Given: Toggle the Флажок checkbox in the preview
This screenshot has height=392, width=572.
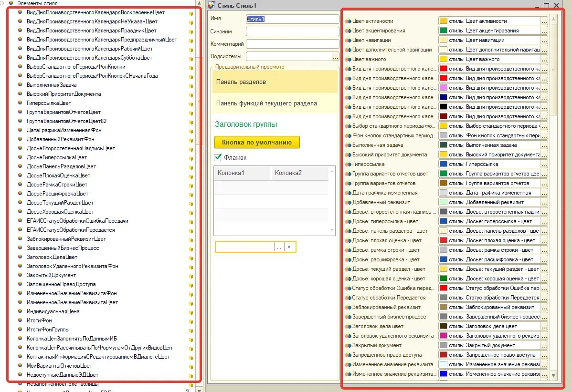Looking at the screenshot, I should tap(218, 157).
